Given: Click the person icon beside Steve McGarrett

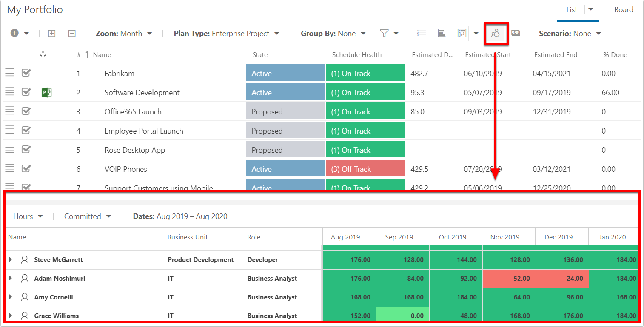Looking at the screenshot, I should tap(25, 259).
